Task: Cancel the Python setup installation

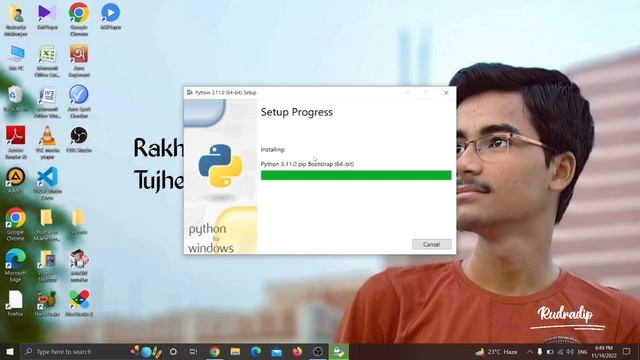Action: (x=431, y=244)
